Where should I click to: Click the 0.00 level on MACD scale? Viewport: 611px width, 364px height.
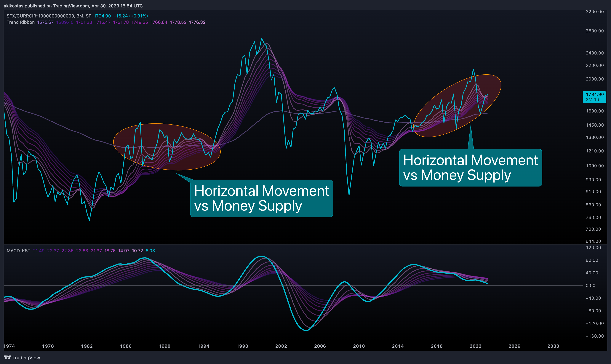click(590, 286)
